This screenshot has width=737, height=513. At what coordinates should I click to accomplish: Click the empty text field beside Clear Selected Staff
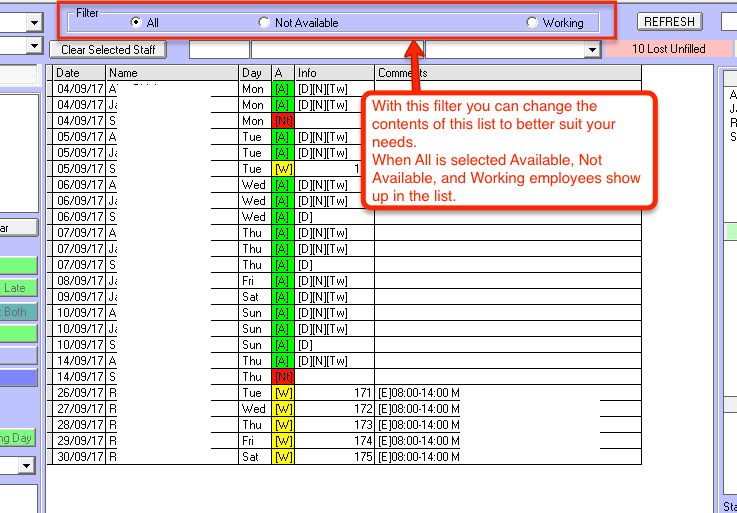click(x=219, y=49)
